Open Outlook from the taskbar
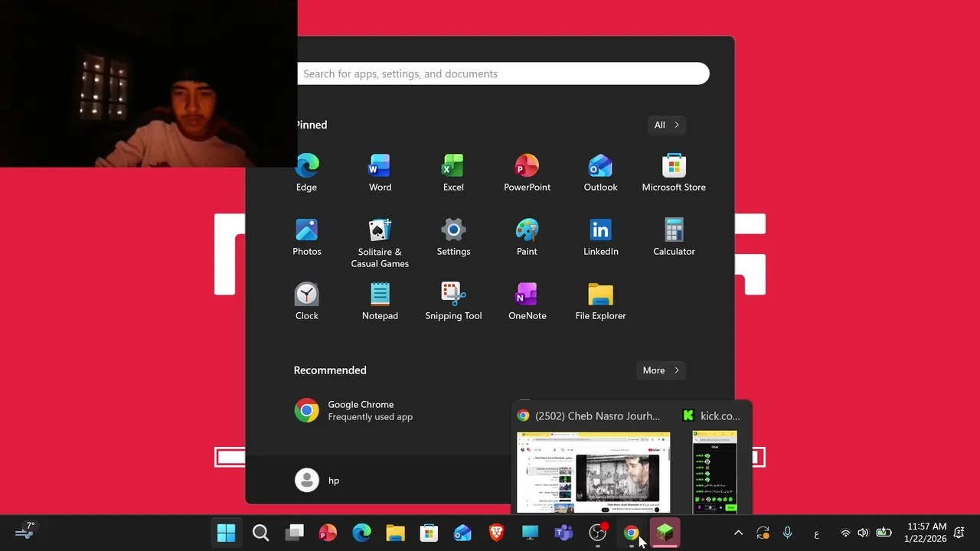Image resolution: width=980 pixels, height=551 pixels. pyautogui.click(x=462, y=533)
